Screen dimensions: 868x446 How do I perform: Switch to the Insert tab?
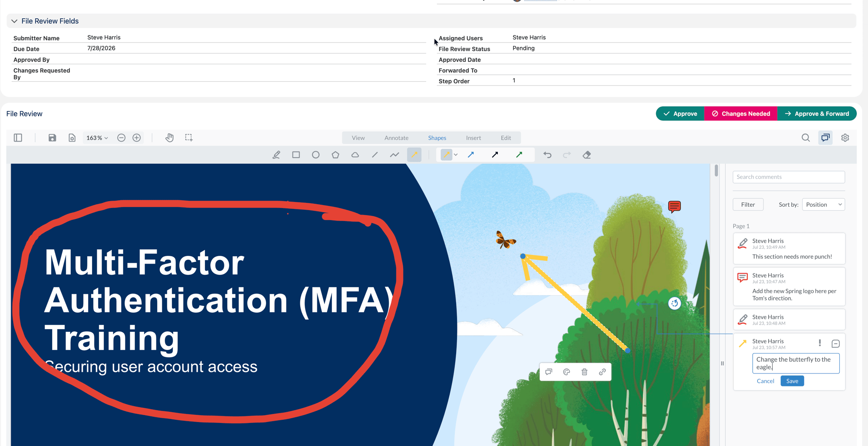[473, 138]
